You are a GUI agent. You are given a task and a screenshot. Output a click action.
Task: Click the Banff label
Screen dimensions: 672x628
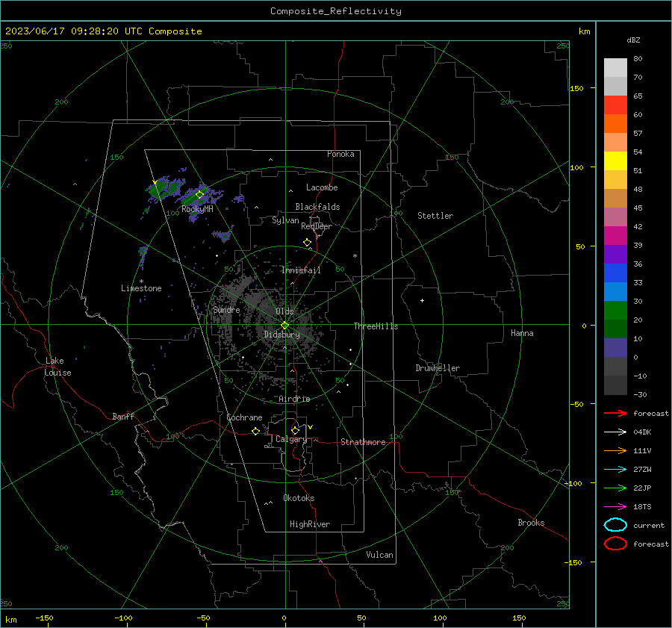pos(123,416)
